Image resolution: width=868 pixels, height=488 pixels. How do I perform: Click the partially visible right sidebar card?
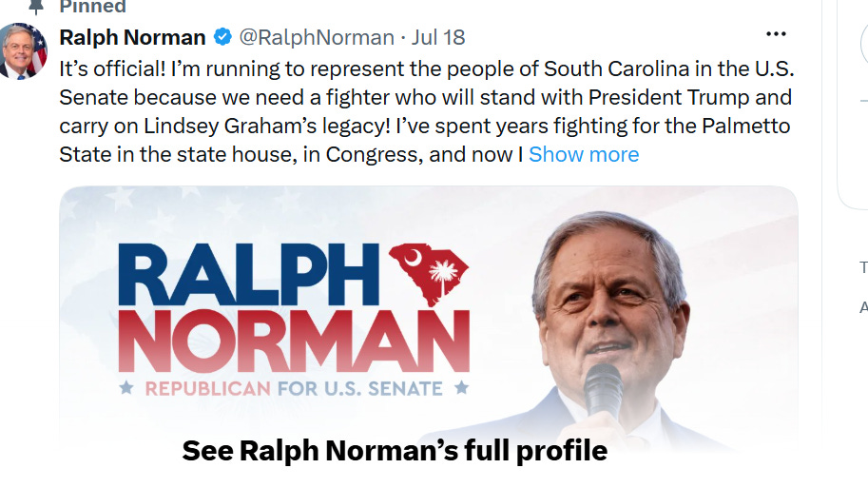tap(853, 106)
